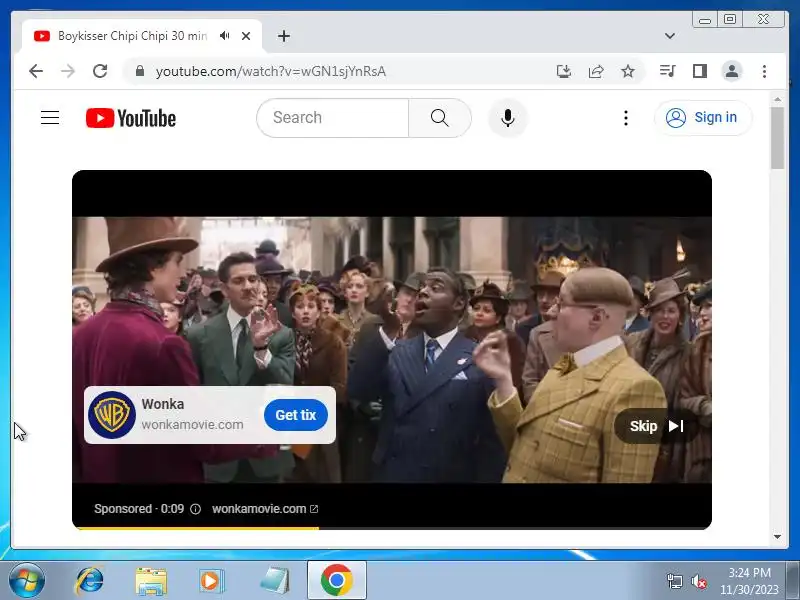Open network icon in system tray
800x600 pixels.
click(x=674, y=581)
